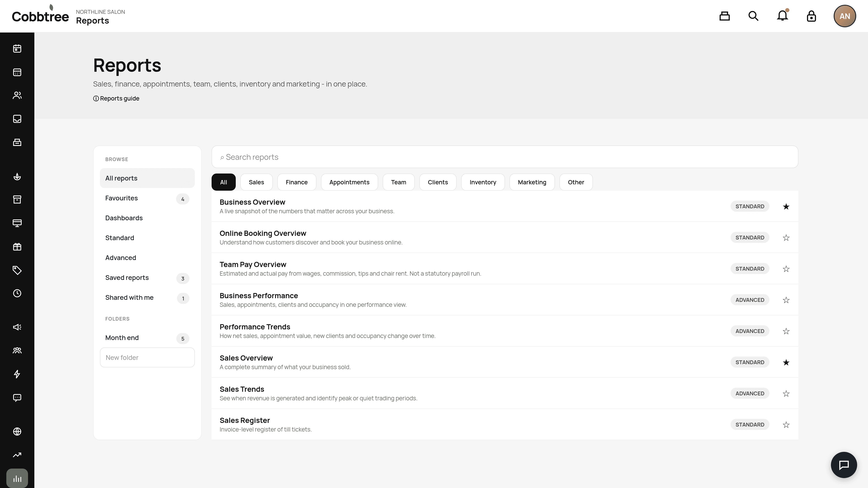Unfavourite the Business Overview report star
The image size is (868, 488).
pyautogui.click(x=786, y=206)
